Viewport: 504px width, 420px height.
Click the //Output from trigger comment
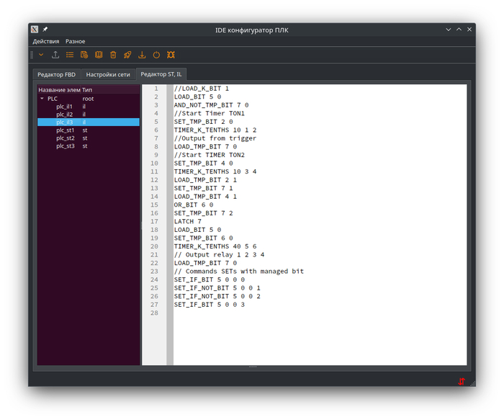215,138
